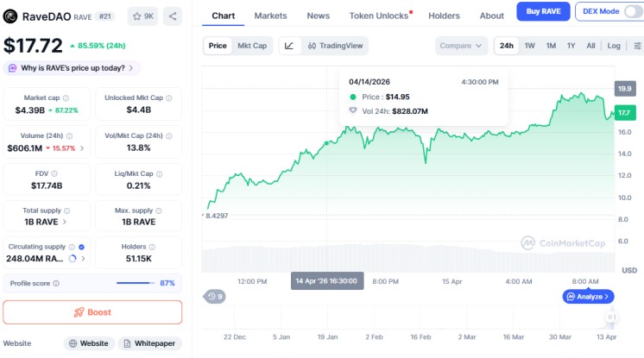Open chart settings sliders icon
Screen dimensions: 644x358
click(x=637, y=46)
